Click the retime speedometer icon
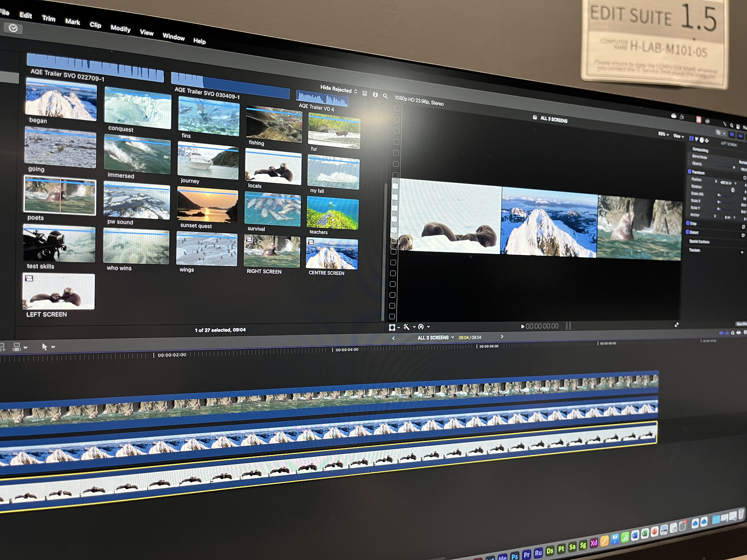747x560 pixels. pyautogui.click(x=421, y=327)
